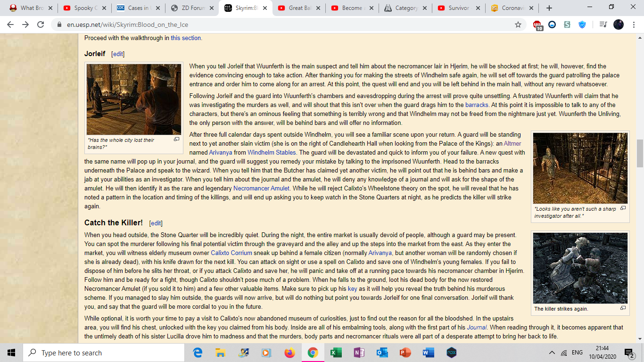Open the Windows Start menu
This screenshot has height=362, width=644.
click(x=11, y=353)
